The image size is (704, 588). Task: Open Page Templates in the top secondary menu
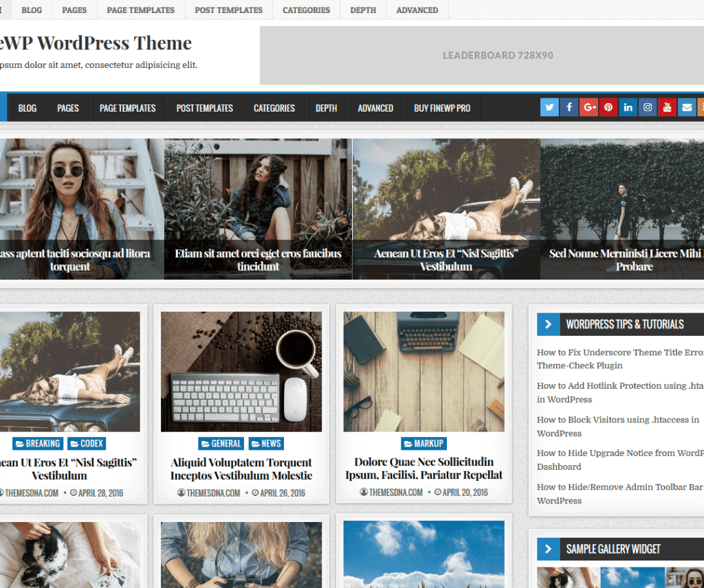point(140,10)
